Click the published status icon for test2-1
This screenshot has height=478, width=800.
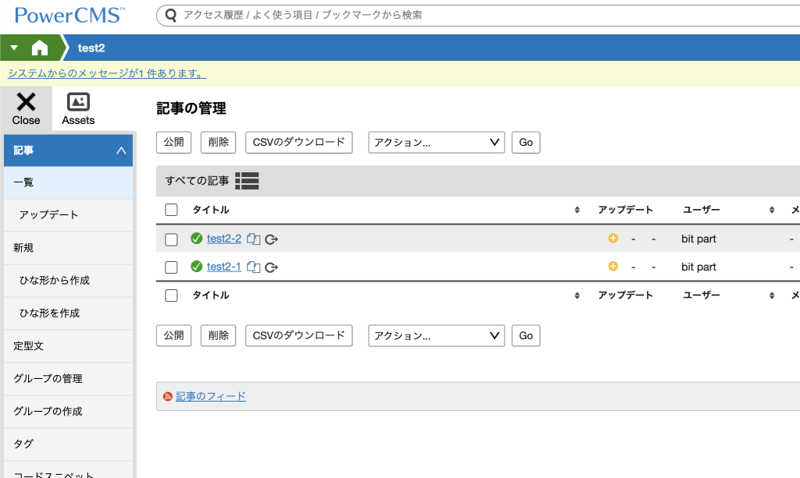(x=196, y=266)
